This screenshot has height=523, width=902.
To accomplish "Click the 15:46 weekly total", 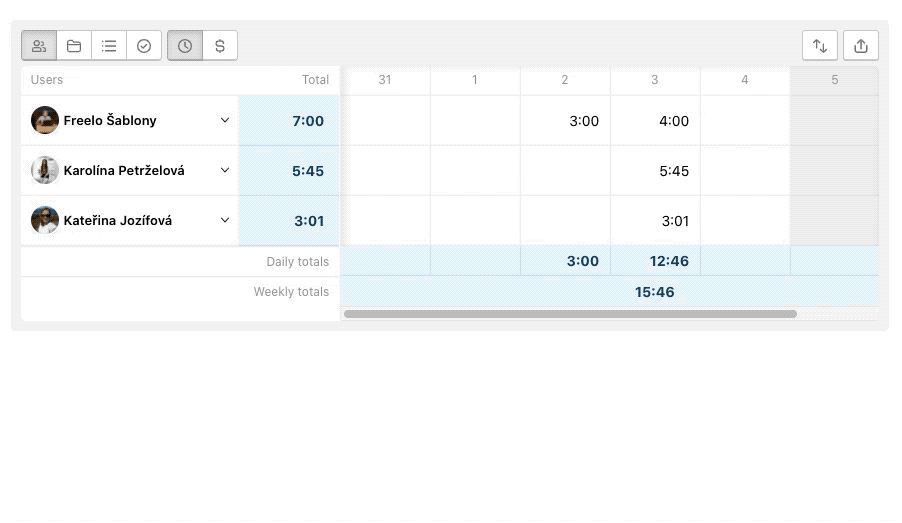I will click(655, 292).
